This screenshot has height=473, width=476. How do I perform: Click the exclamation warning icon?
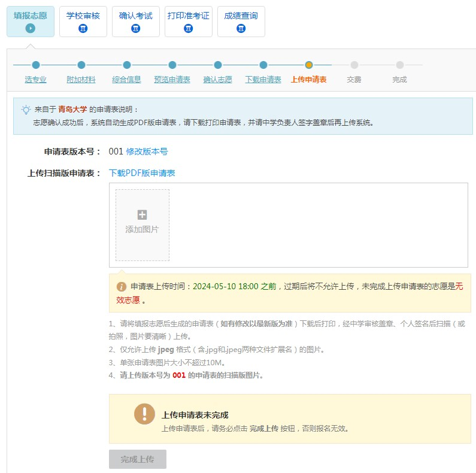[x=144, y=414]
